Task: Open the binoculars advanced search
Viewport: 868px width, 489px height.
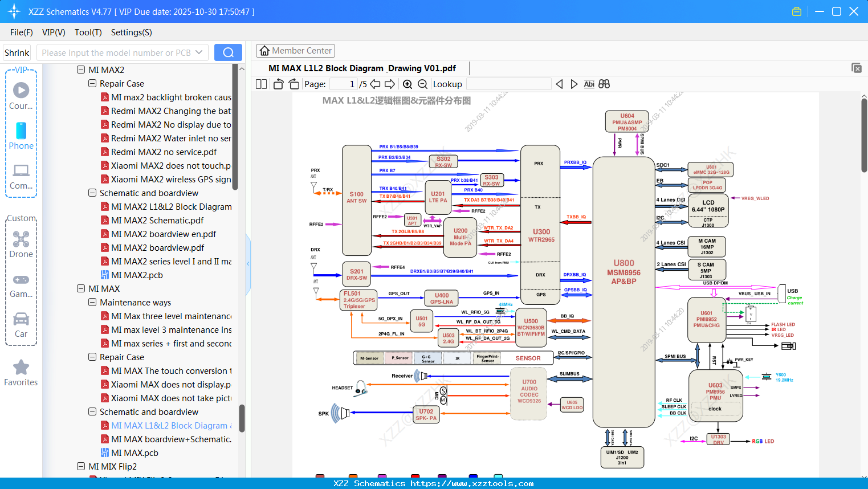Action: click(x=604, y=84)
